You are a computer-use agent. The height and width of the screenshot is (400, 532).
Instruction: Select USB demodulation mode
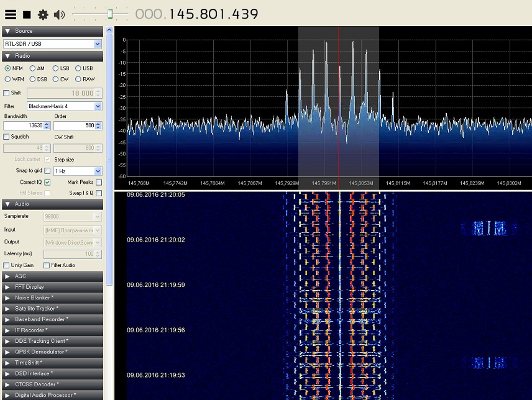point(78,68)
